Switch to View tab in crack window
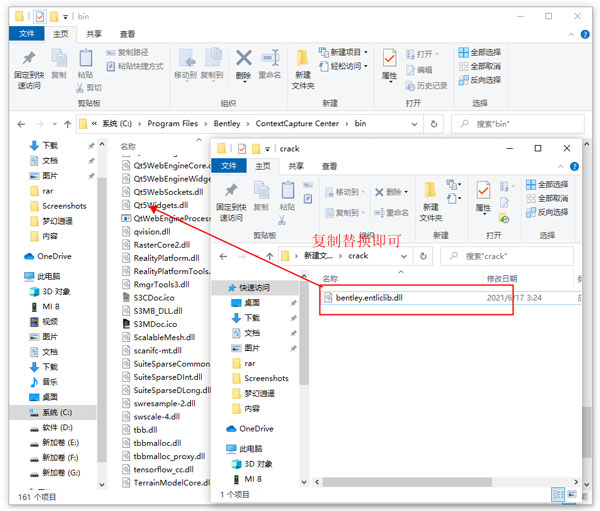Screen dimensions: 600x511 [329, 166]
